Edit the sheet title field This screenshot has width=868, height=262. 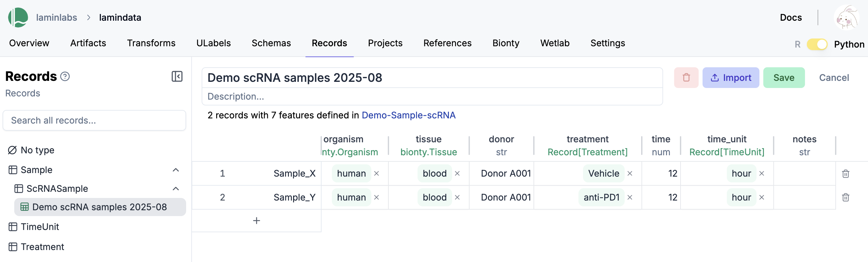click(x=432, y=78)
